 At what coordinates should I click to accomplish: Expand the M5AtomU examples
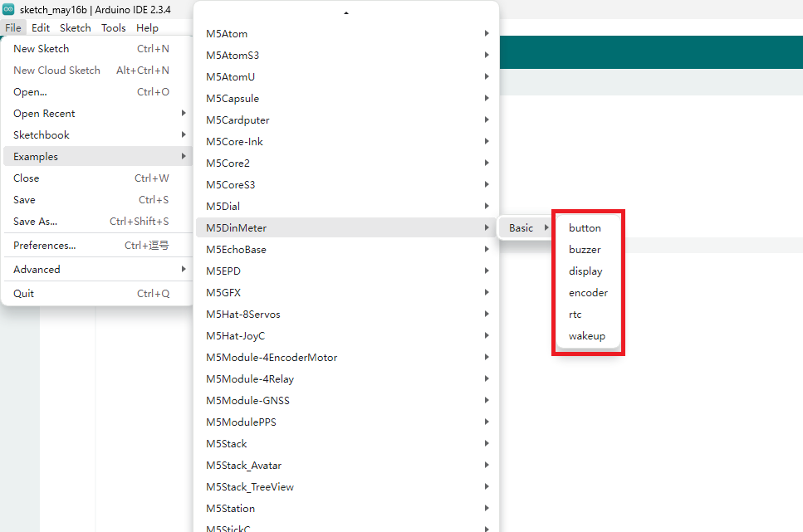[346, 77]
